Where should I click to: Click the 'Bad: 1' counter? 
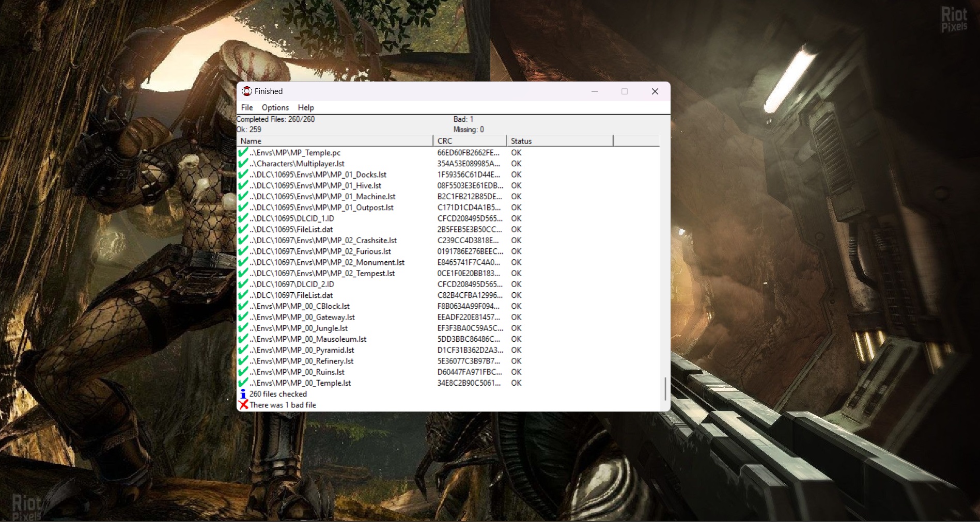(x=463, y=119)
